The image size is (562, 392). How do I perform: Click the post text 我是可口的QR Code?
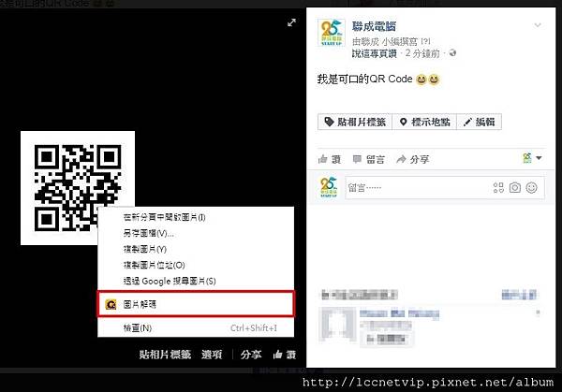coord(364,79)
